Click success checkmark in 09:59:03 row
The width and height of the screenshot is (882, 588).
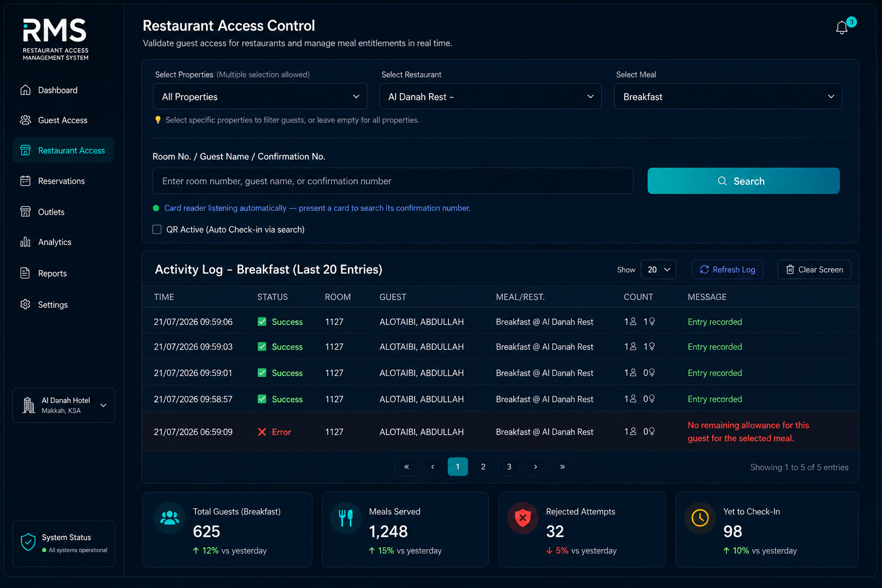pos(262,346)
